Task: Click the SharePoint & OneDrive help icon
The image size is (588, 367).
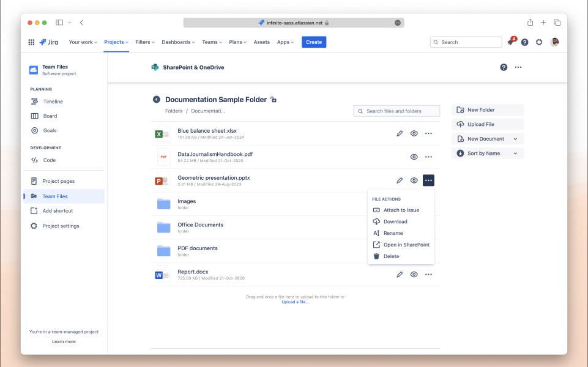Action: 504,67
